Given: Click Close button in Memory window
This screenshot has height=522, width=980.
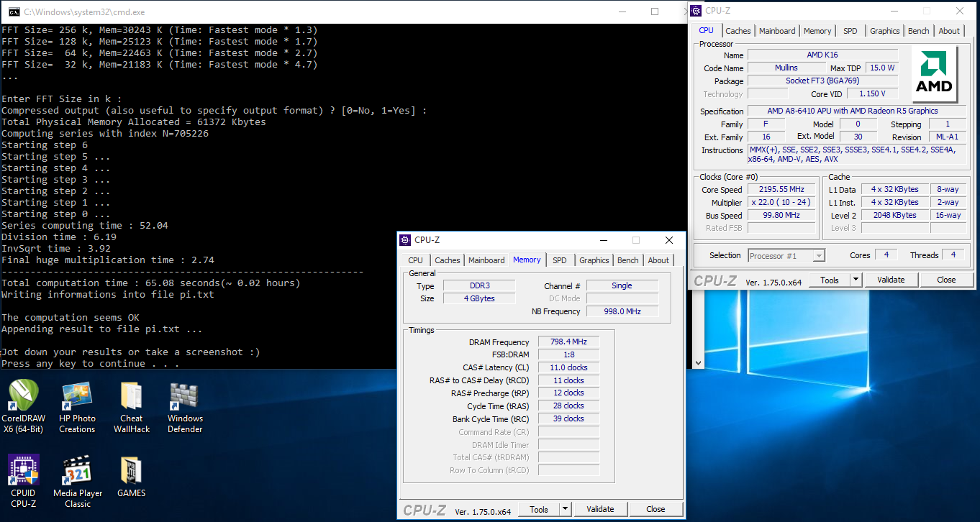Looking at the screenshot, I should click(655, 509).
